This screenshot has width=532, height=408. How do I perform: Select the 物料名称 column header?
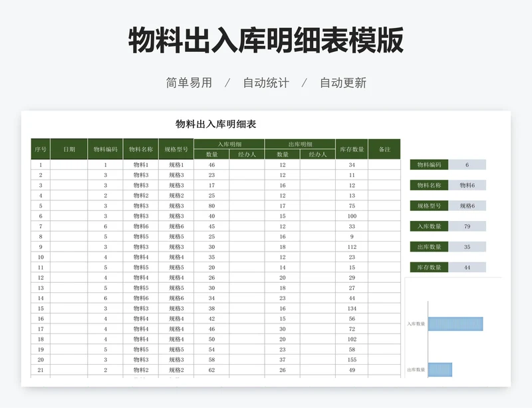click(141, 149)
